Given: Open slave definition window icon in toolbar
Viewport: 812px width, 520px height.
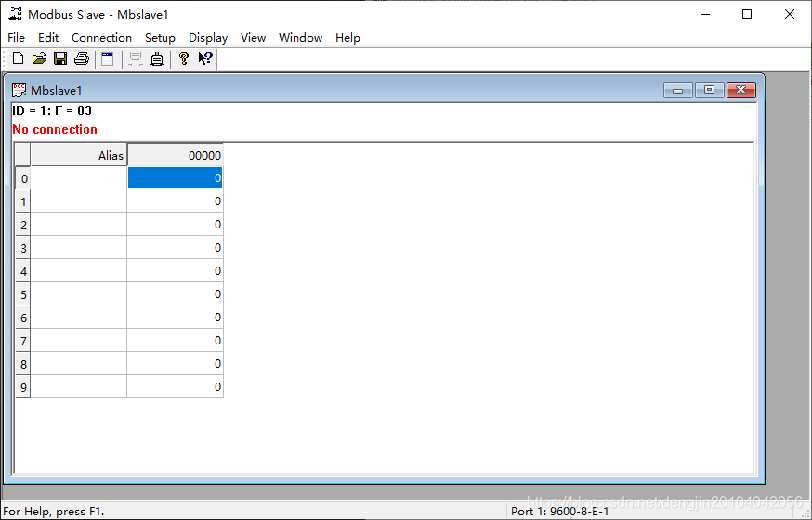Looking at the screenshot, I should tap(107, 58).
